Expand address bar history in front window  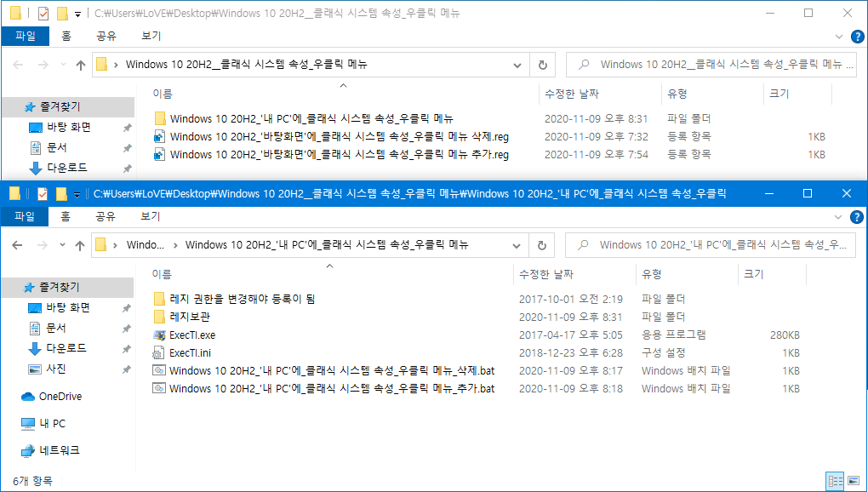(517, 245)
